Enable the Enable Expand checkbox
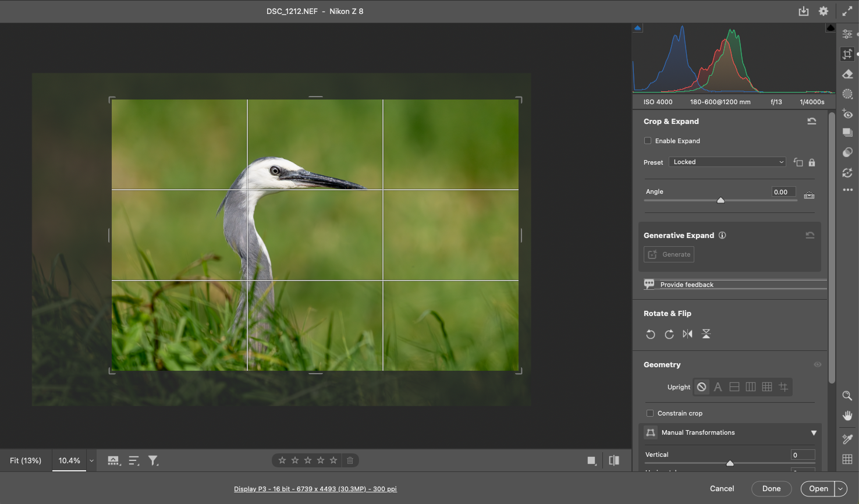The height and width of the screenshot is (504, 859). (x=648, y=141)
